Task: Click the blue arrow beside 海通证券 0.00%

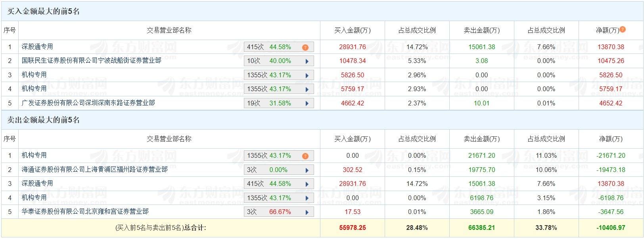Action: tap(307, 170)
